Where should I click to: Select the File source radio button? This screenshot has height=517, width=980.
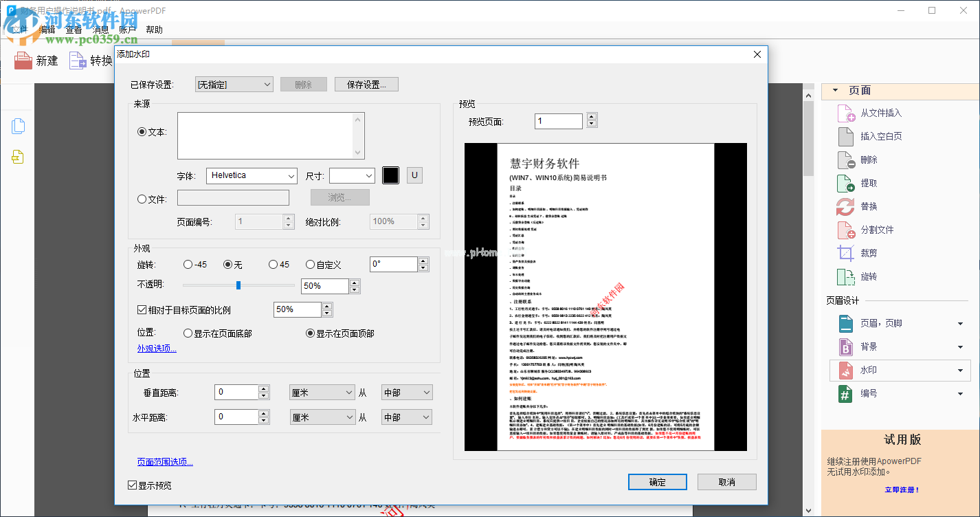coord(142,199)
